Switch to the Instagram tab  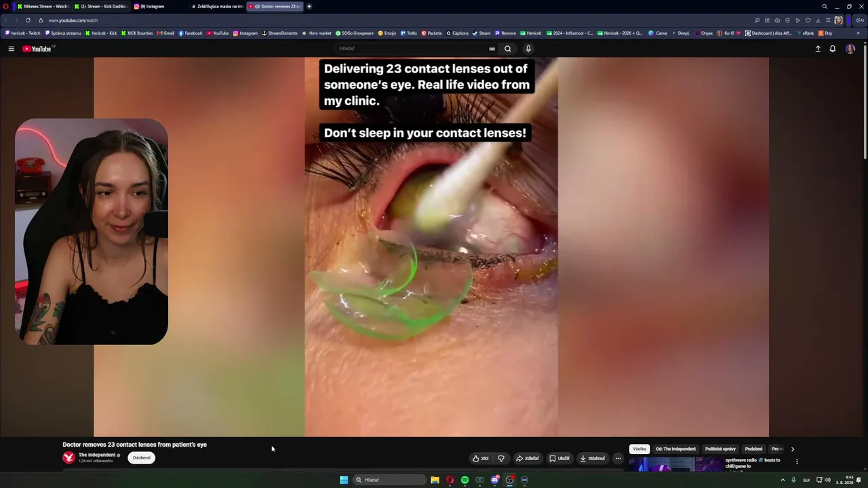point(159,6)
